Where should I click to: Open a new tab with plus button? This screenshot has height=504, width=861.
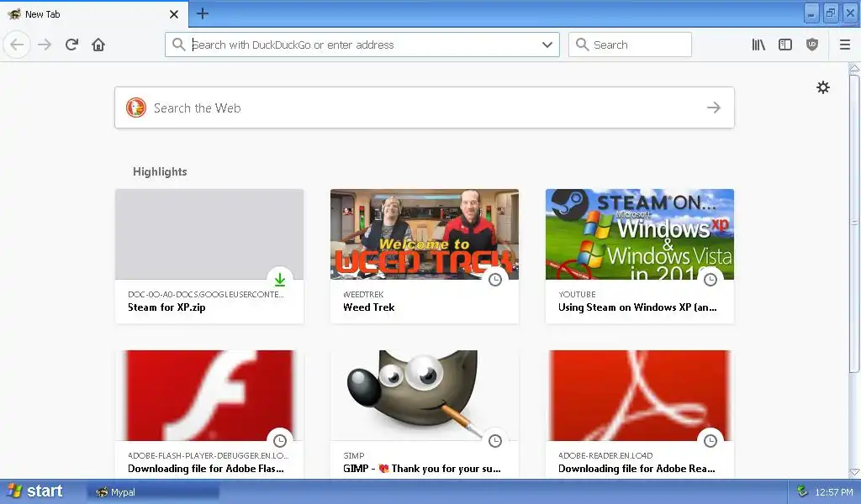tap(203, 13)
